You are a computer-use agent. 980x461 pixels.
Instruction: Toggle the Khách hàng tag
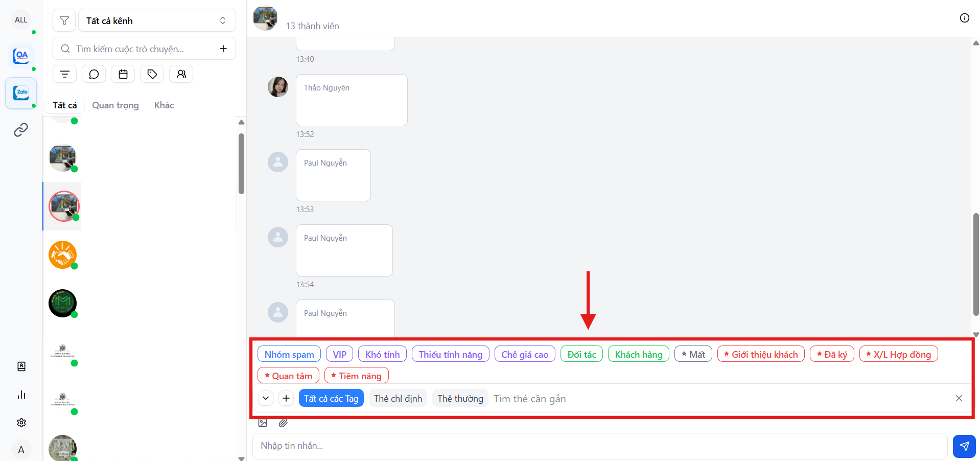click(x=638, y=354)
